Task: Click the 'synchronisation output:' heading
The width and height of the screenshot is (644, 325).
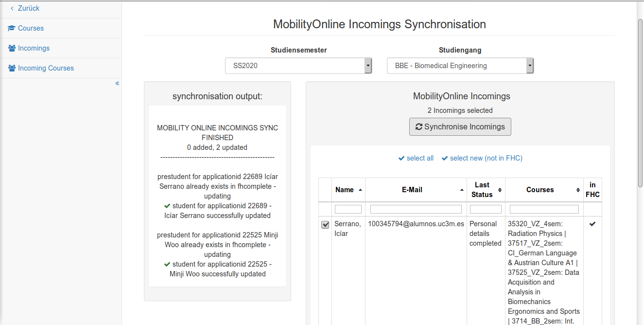Action: 217,96
